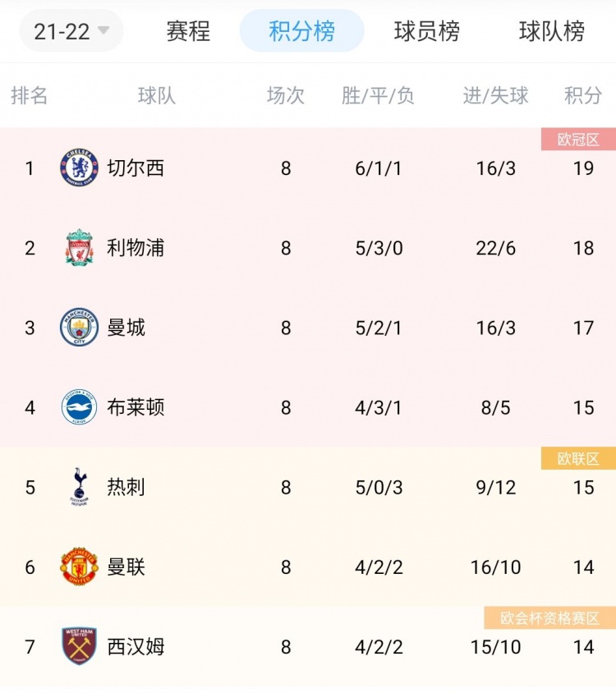Screen dimensions: 616x693
Task: Go to the 球队榜 tab
Action: point(551,31)
